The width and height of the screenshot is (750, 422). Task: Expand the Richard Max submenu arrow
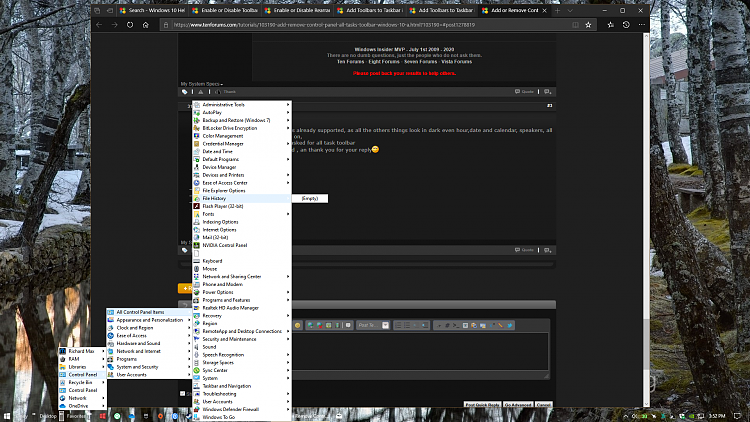pyautogui.click(x=103, y=351)
